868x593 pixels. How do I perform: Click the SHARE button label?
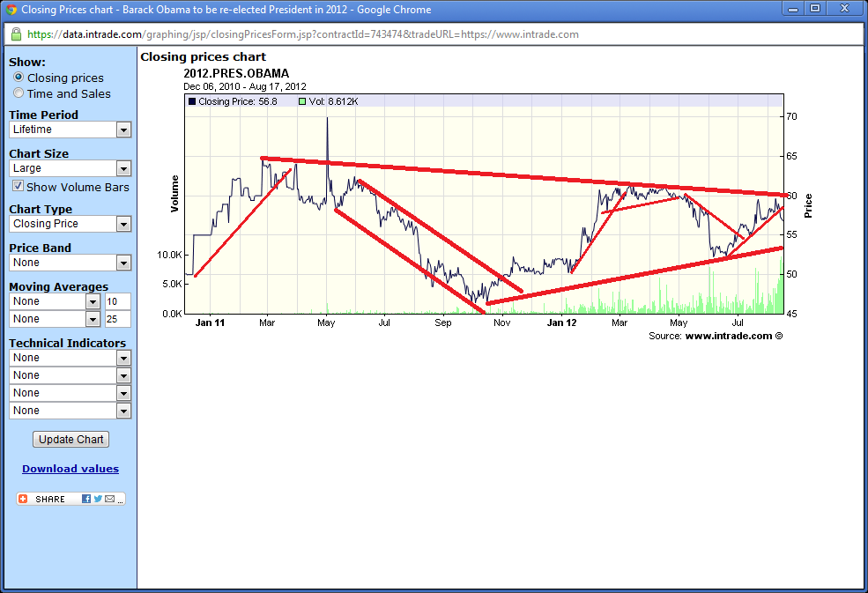click(50, 499)
